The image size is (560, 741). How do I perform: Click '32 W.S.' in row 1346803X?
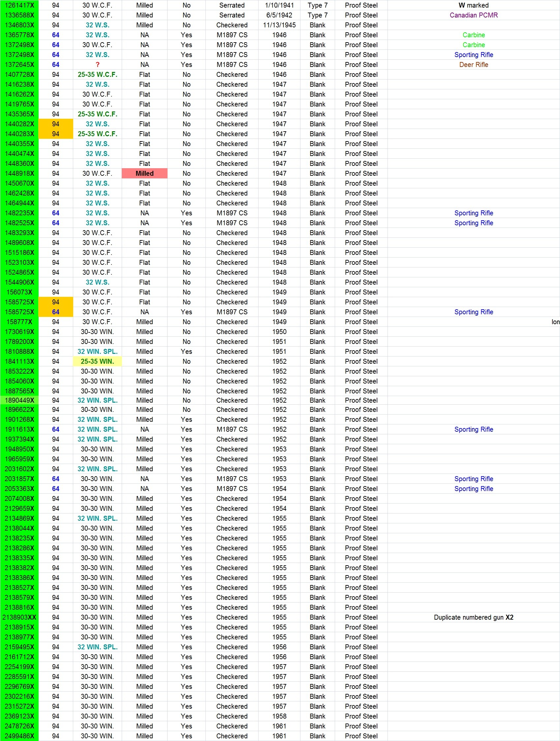[98, 25]
